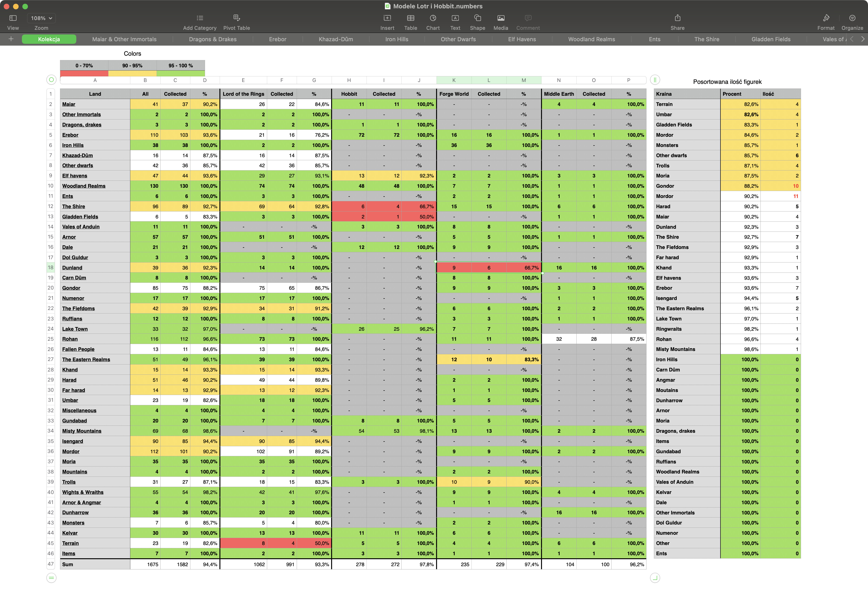Open the Format inspector panel
This screenshot has height=606, width=868.
[826, 18]
